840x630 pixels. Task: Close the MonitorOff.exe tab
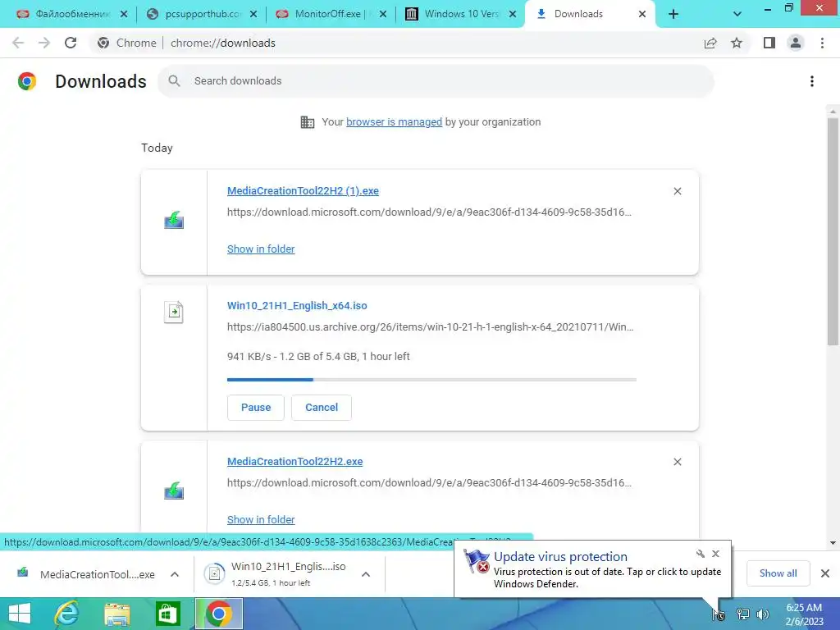(x=383, y=15)
